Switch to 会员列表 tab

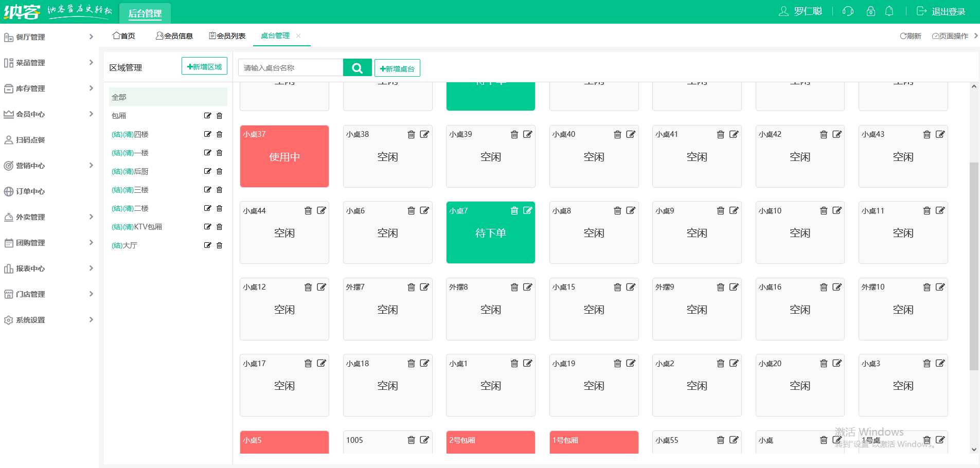(227, 35)
